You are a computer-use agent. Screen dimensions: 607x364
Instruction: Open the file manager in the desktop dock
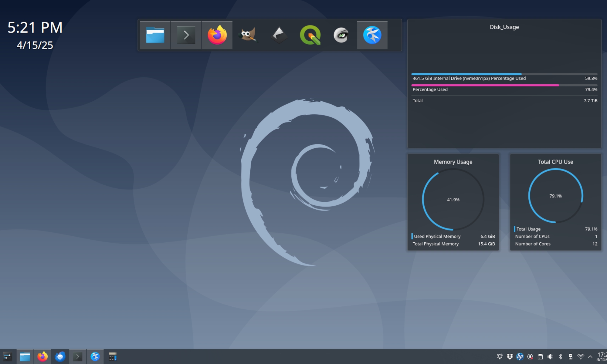tap(155, 35)
